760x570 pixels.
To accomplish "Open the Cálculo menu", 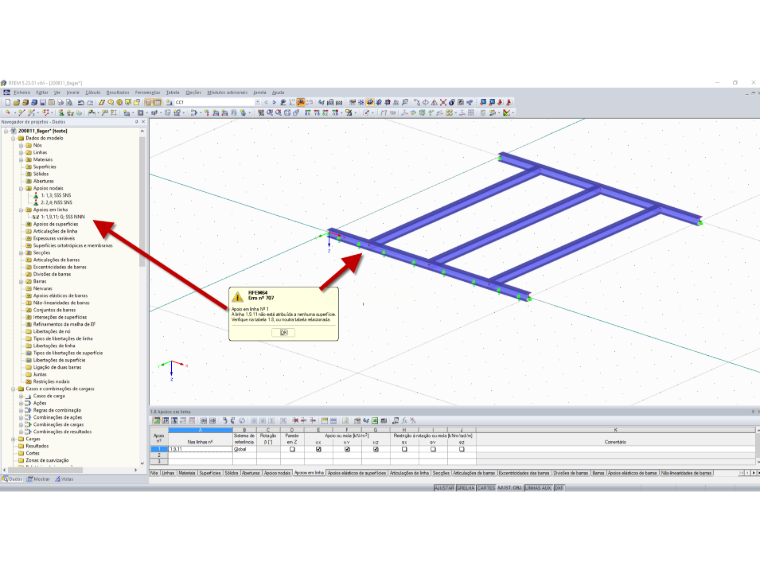I will tap(93, 92).
